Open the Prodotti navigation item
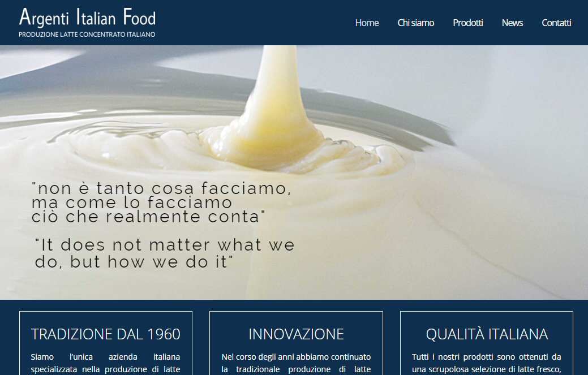The width and height of the screenshot is (588, 375). 467,23
